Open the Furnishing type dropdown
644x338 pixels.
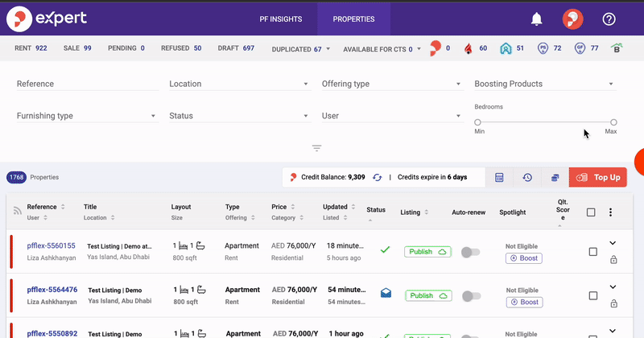point(87,116)
